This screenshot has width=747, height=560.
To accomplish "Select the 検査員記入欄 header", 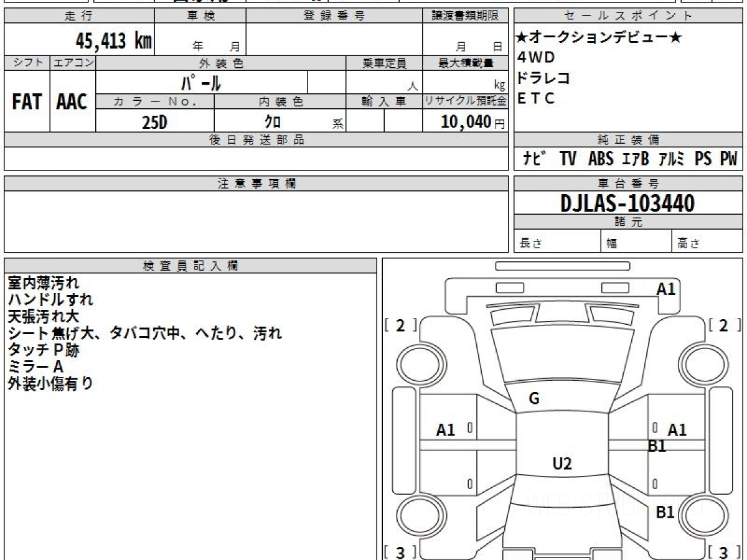I will (x=190, y=266).
